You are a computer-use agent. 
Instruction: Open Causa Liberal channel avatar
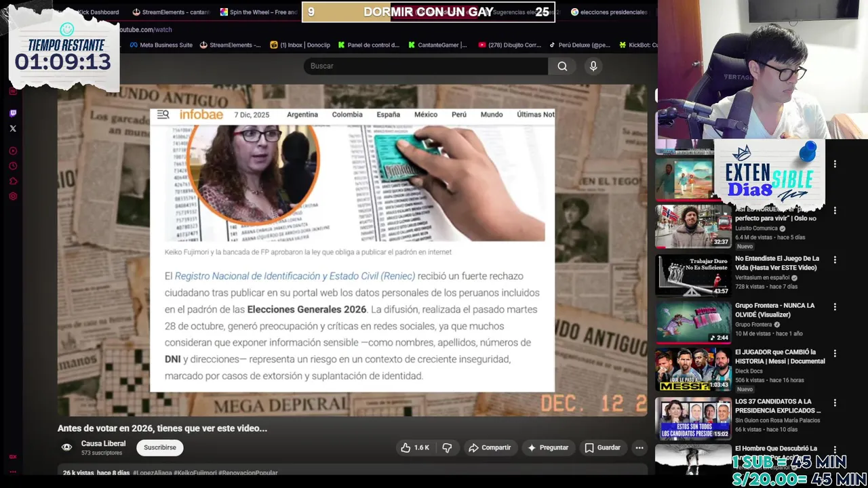[x=66, y=447]
